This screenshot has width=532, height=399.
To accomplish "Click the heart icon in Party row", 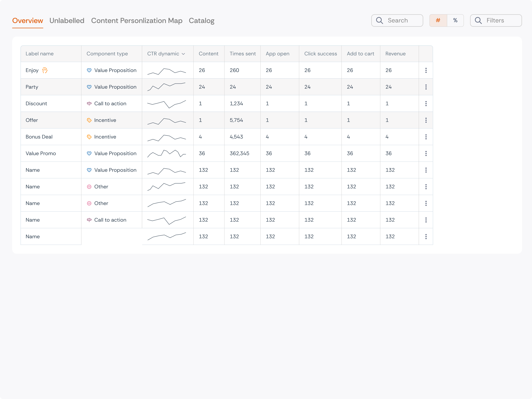I will tap(89, 87).
